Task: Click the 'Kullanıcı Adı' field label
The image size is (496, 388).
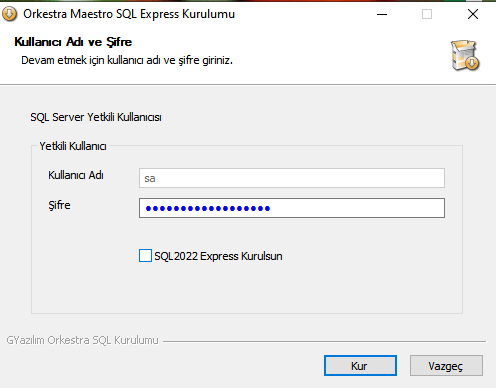Action: tap(76, 175)
